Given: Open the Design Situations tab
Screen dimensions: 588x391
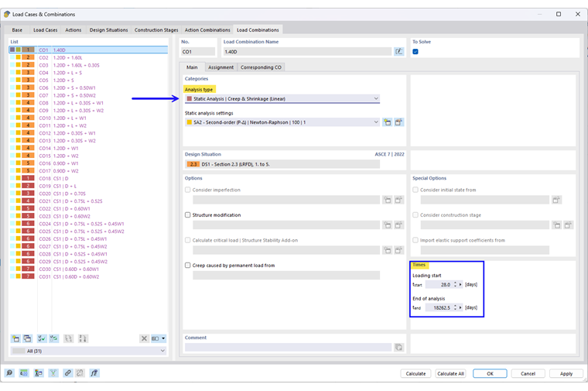Looking at the screenshot, I should (108, 30).
